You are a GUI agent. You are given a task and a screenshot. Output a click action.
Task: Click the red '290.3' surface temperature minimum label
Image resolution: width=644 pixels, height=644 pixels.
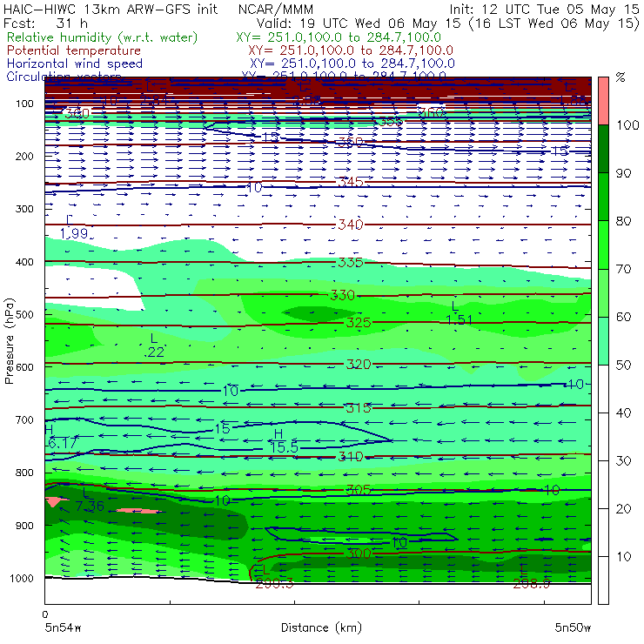pyautogui.click(x=274, y=583)
